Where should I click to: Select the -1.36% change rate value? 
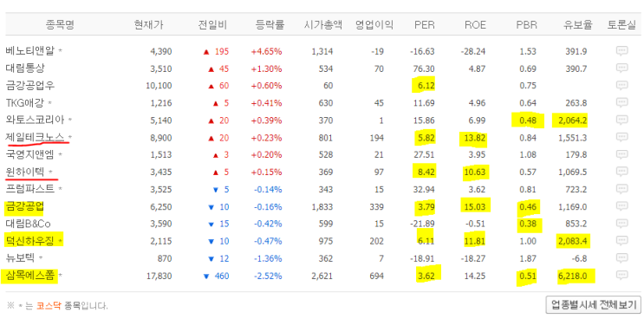[x=268, y=258]
